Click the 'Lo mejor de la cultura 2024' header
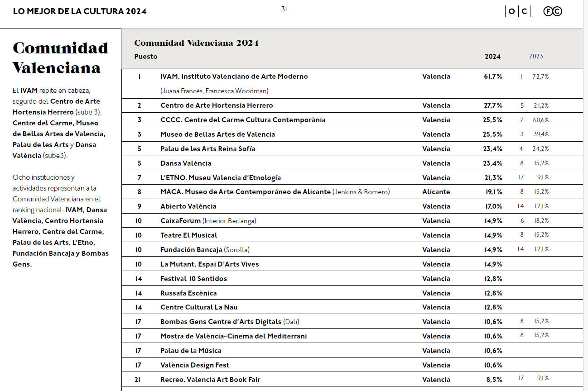 tap(80, 11)
